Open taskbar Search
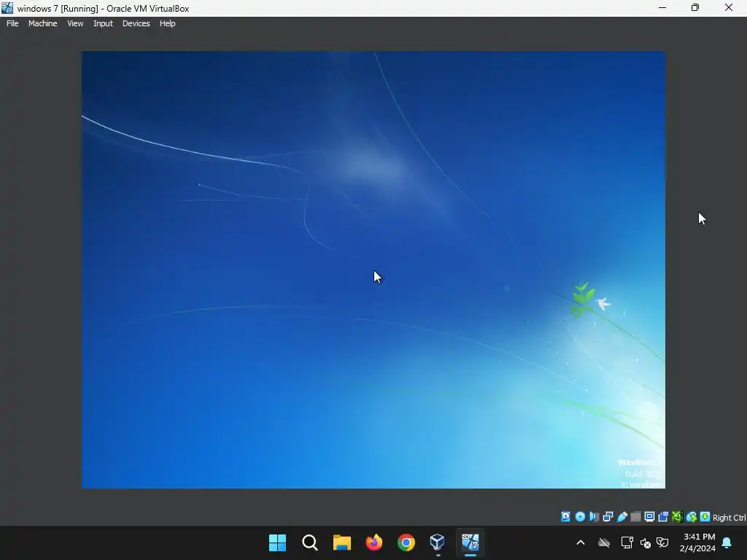This screenshot has height=560, width=747. point(309,542)
